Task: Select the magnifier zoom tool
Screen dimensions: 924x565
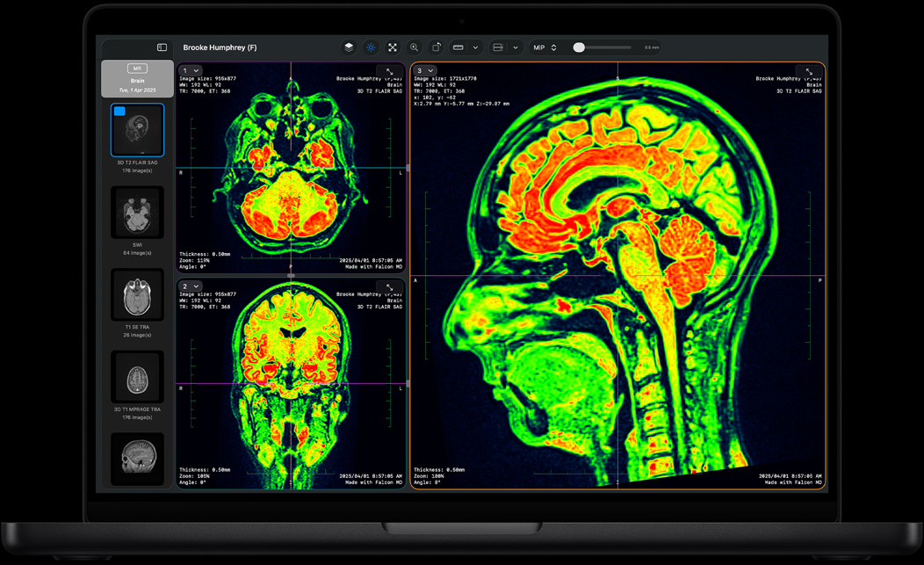Action: tap(414, 47)
